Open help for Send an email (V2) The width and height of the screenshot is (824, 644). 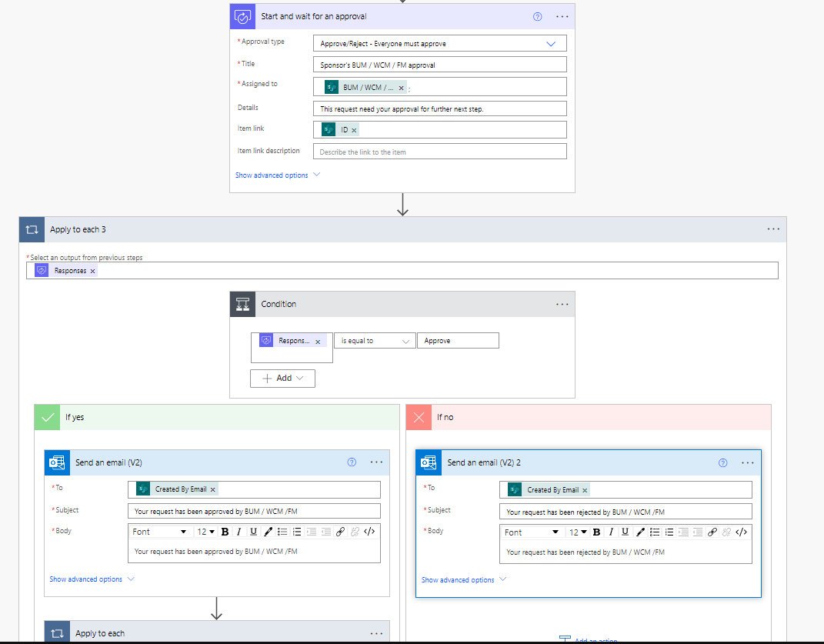352,462
